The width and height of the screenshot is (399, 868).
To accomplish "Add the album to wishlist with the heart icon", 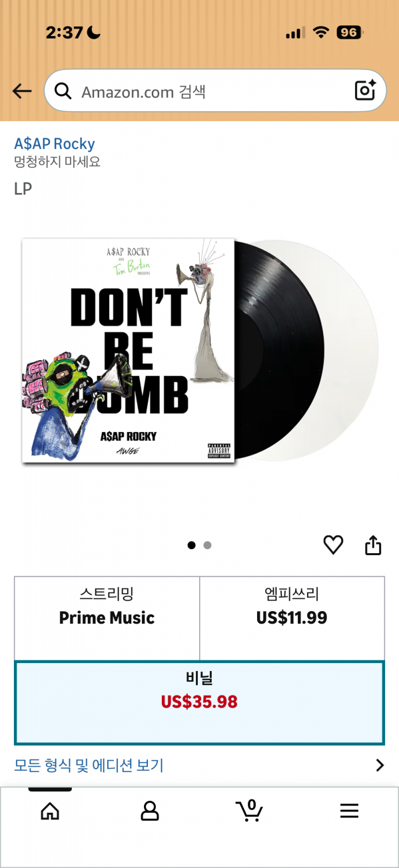I will point(333,545).
